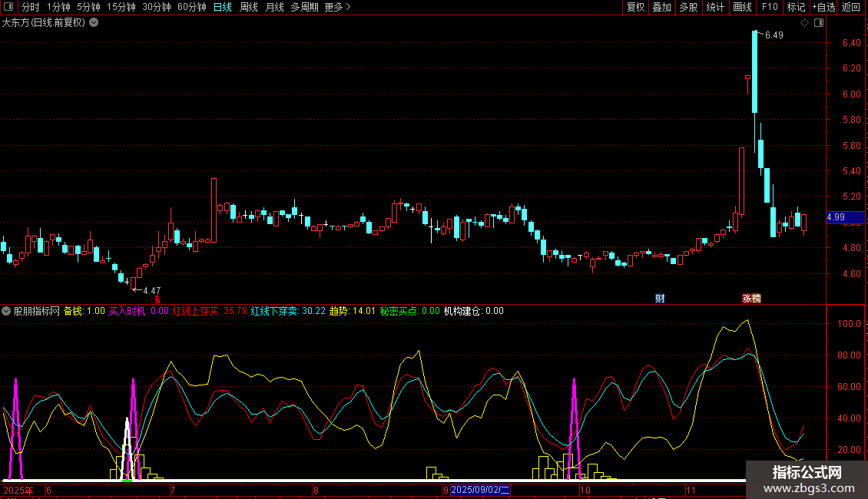Click the 100.0 indicator axis label
Screen dimensions: 868x499
pyautogui.click(x=849, y=324)
